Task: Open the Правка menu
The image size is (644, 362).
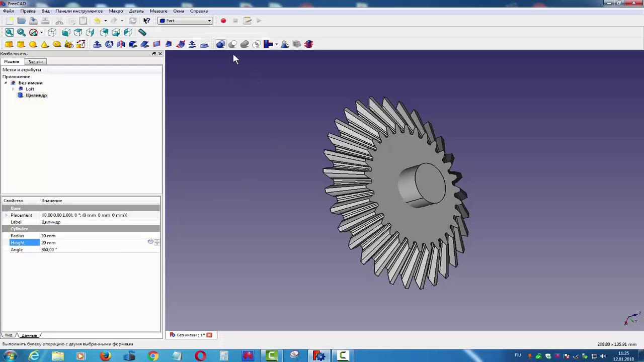Action: [28, 11]
